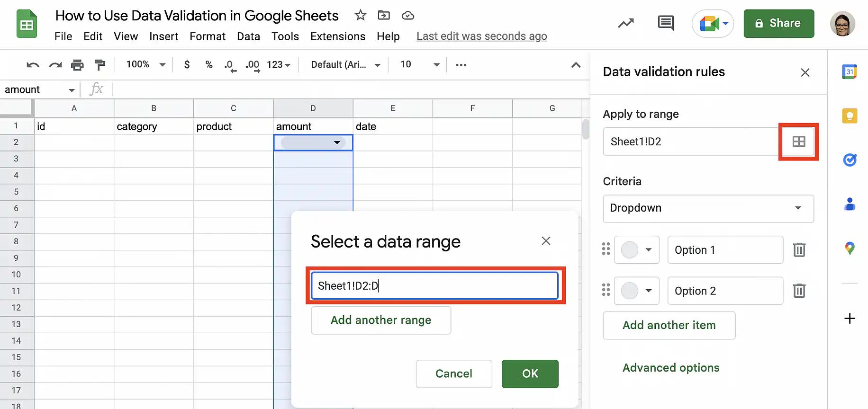
Task: Open the 123 number format dropdown
Action: pos(279,64)
